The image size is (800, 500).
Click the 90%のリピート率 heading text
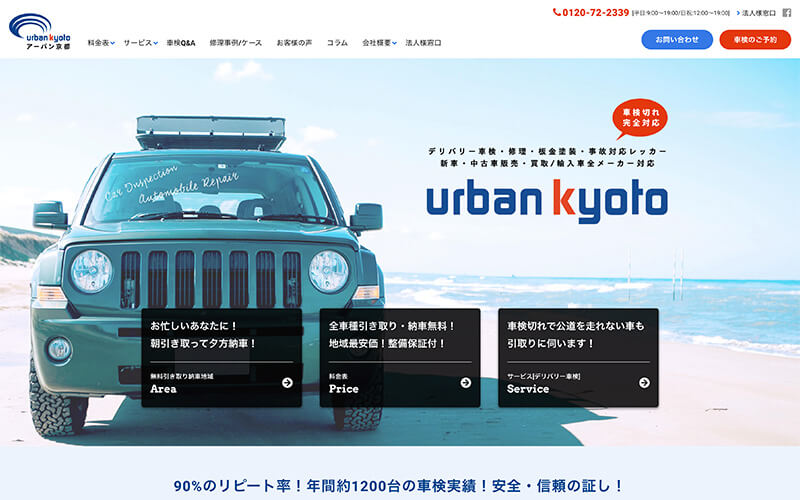coord(399,485)
